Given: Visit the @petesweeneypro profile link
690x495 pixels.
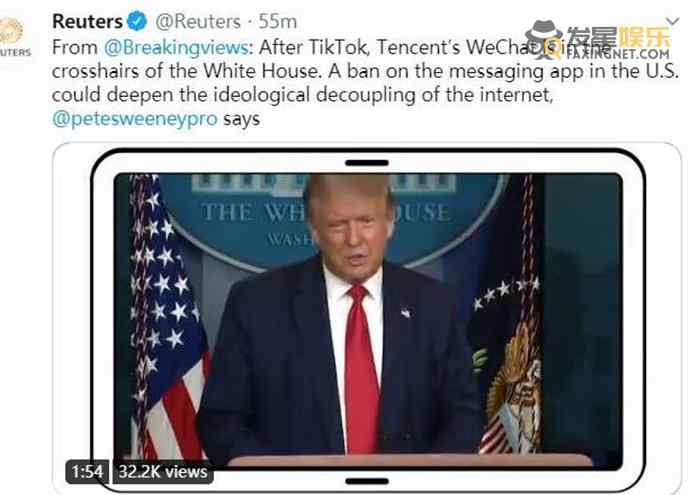Looking at the screenshot, I should pyautogui.click(x=135, y=119).
